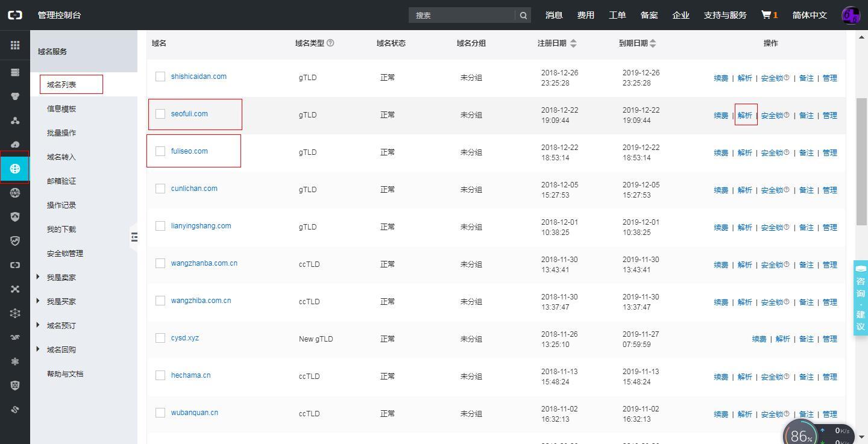Screen dimensions: 868x444
Task: Click 备注 for cysd.xyz
Action: coord(806,339)
